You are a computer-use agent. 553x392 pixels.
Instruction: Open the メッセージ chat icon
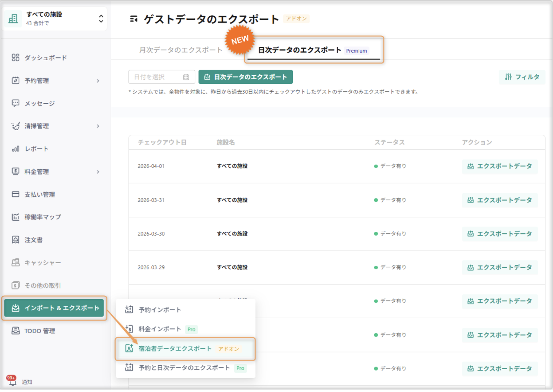tap(16, 103)
